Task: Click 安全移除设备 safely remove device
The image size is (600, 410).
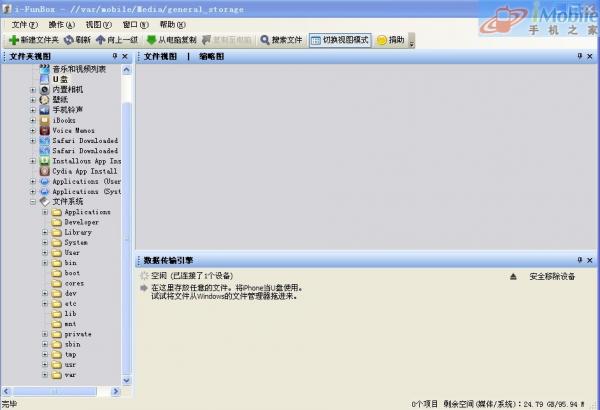Action: tap(552, 276)
